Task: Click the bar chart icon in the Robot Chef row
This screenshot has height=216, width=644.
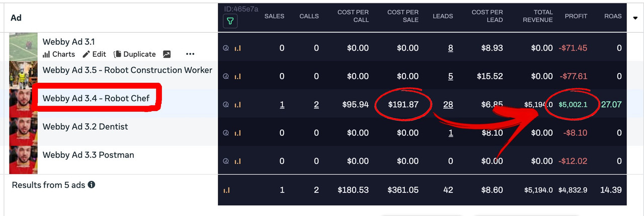Action: tap(237, 105)
